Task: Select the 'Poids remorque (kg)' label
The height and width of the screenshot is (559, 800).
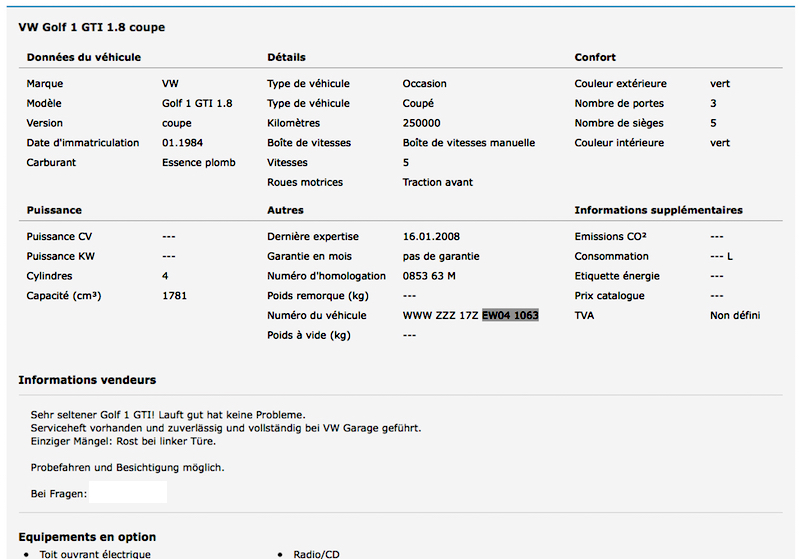Action: pyautogui.click(x=318, y=296)
